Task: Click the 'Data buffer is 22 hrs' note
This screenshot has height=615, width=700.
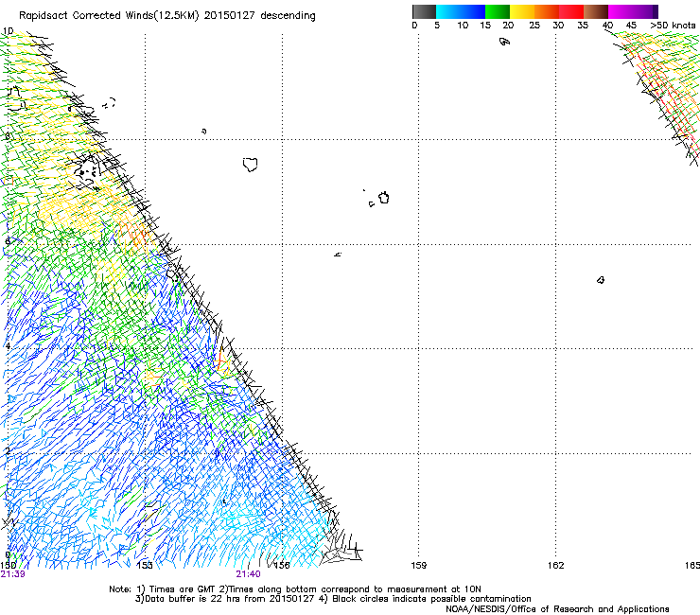Action: [333, 599]
